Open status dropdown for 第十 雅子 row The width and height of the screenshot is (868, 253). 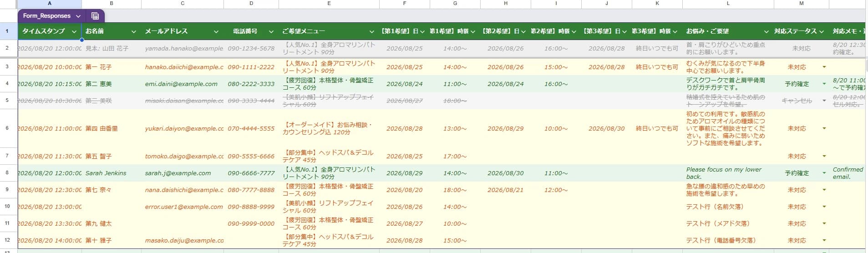[x=824, y=240]
